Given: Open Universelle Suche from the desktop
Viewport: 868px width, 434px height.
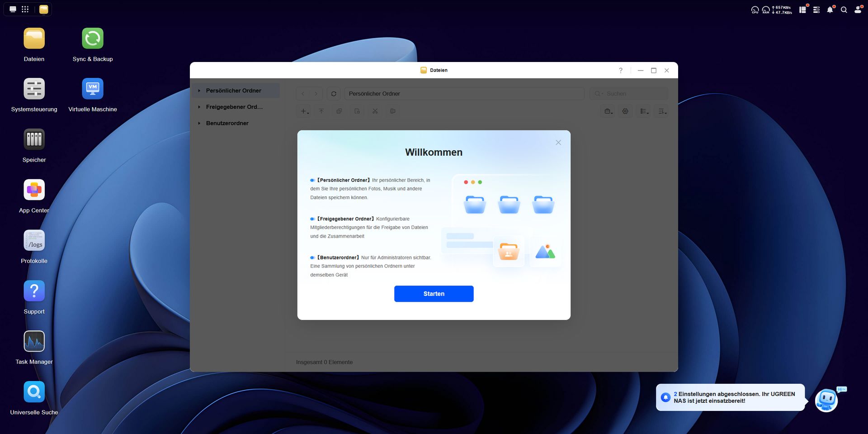Looking at the screenshot, I should [34, 391].
